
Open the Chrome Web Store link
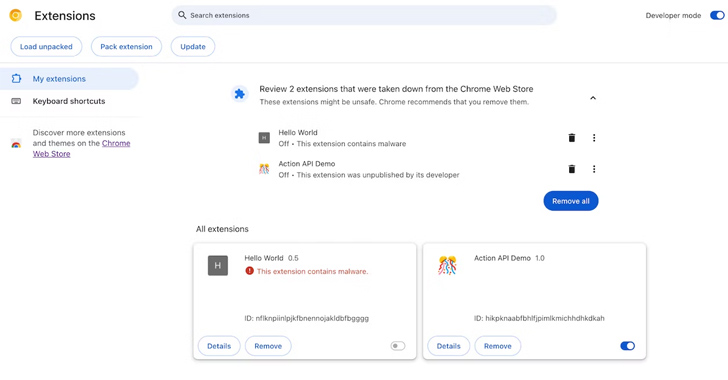click(81, 149)
